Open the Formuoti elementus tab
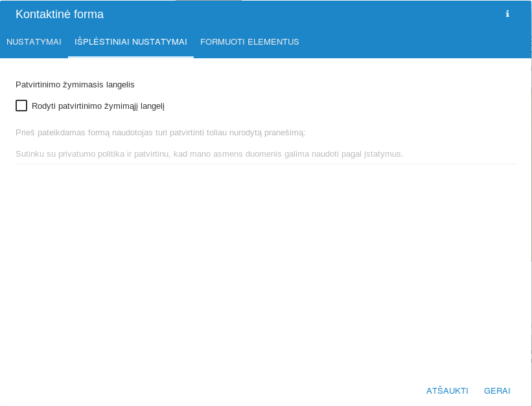Image resolution: width=532 pixels, height=406 pixels. [249, 42]
